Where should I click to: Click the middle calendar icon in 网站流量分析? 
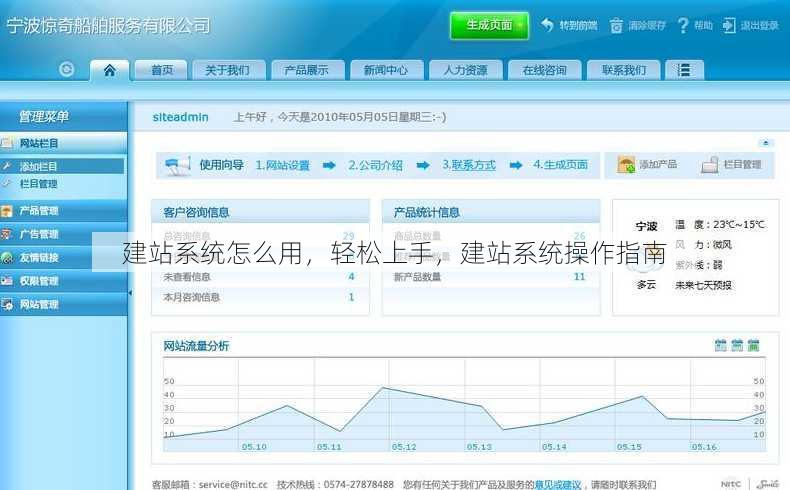(737, 345)
